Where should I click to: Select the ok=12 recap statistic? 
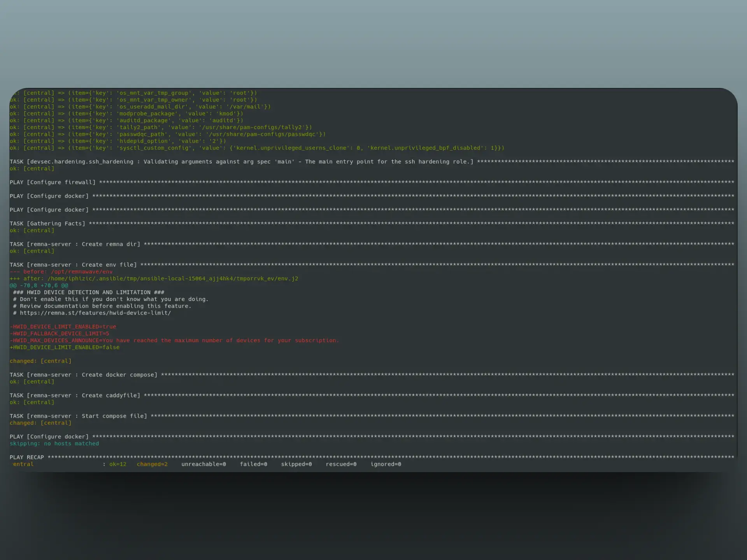click(x=118, y=464)
